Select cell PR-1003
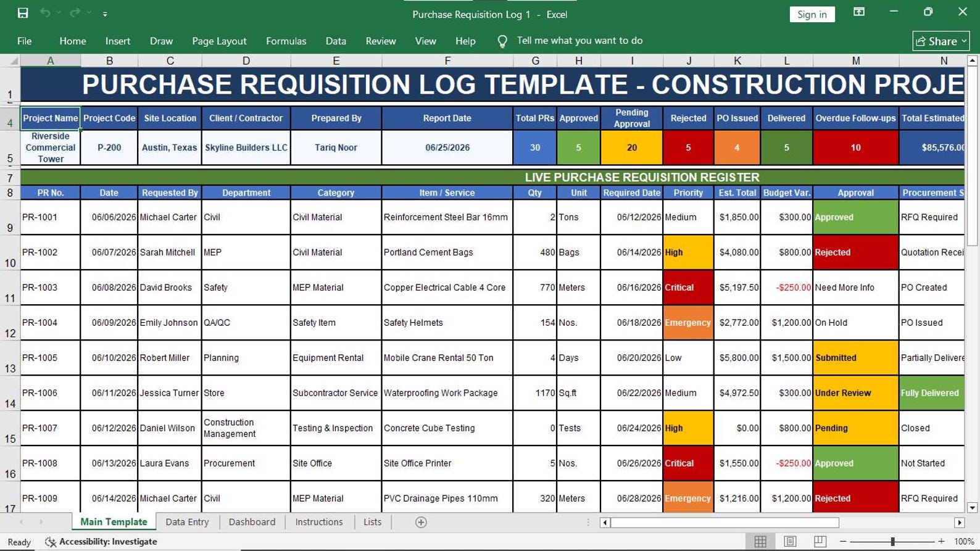 51,288
